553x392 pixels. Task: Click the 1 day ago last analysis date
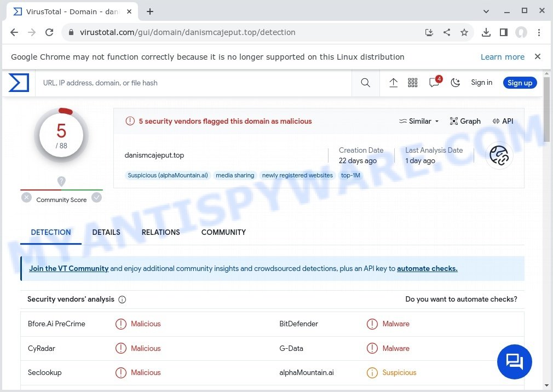click(x=420, y=161)
